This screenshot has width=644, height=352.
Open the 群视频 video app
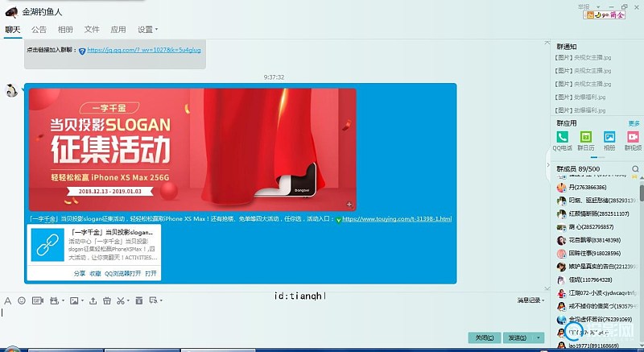633,137
